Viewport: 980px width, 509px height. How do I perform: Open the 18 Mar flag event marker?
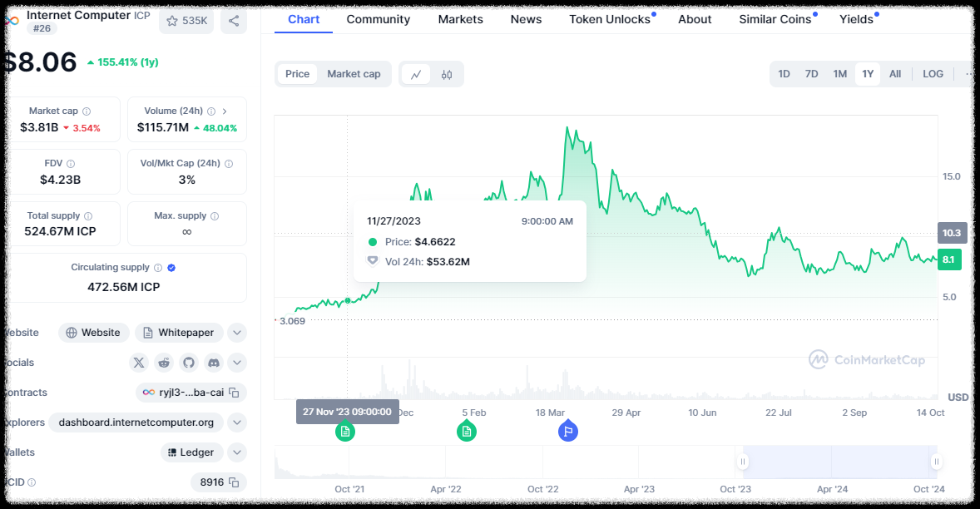pyautogui.click(x=567, y=431)
